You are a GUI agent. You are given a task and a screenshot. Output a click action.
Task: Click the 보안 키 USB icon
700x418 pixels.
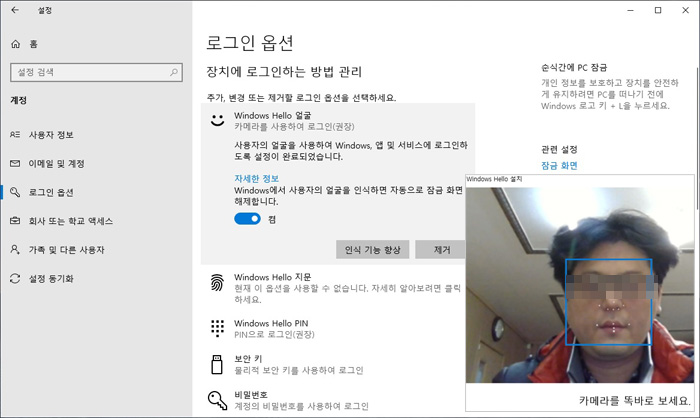[x=217, y=364]
